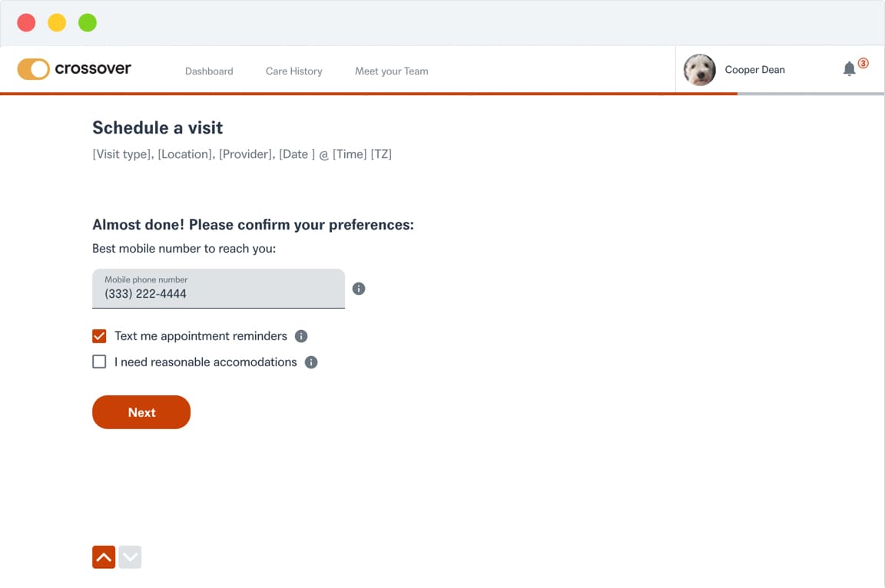Click the orange up chevron button

click(104, 557)
